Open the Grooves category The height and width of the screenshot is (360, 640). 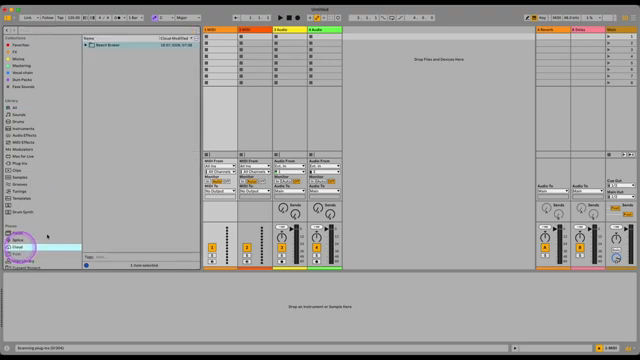(20, 184)
